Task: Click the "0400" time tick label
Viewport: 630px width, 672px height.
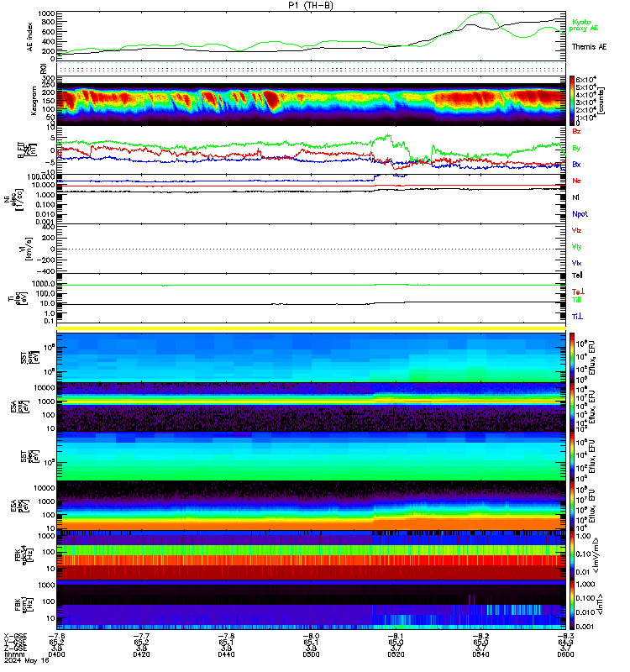Action: pyautogui.click(x=56, y=654)
